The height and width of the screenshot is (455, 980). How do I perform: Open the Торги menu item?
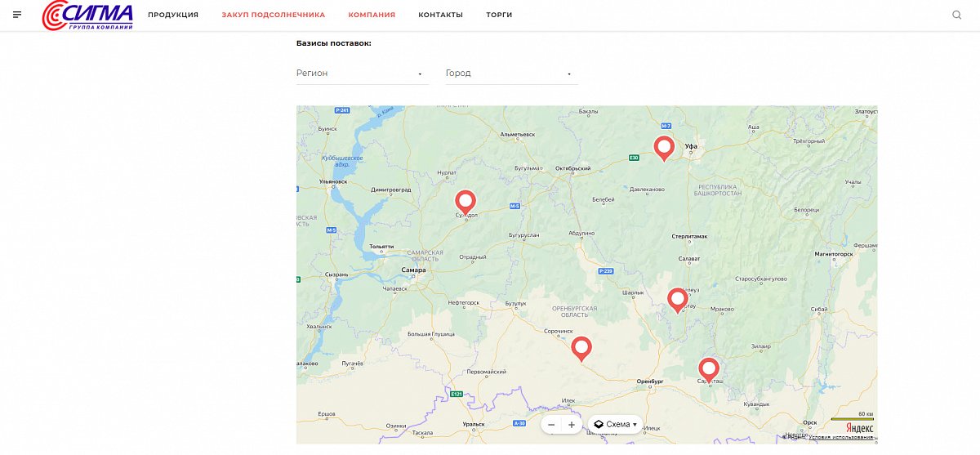click(x=499, y=15)
